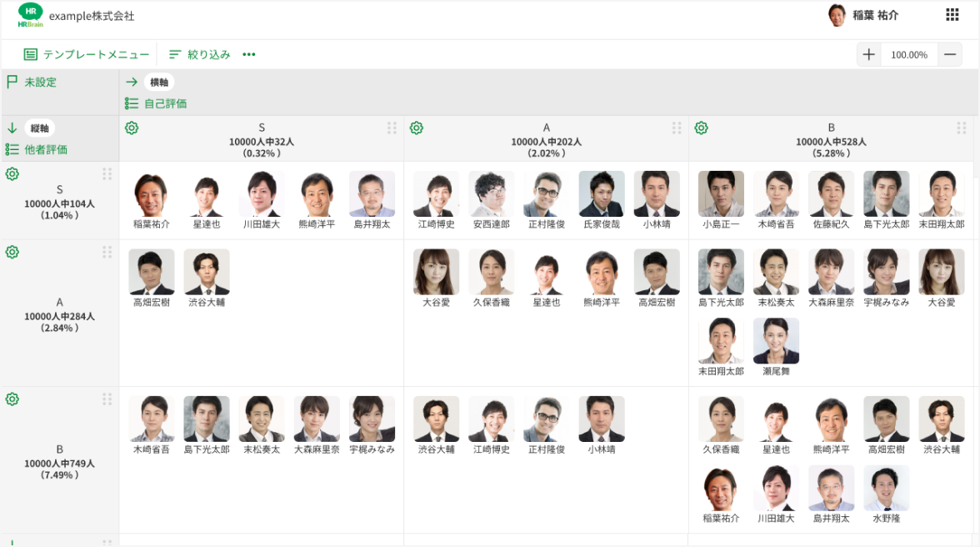Click row S count 10000人中104人

click(x=59, y=203)
